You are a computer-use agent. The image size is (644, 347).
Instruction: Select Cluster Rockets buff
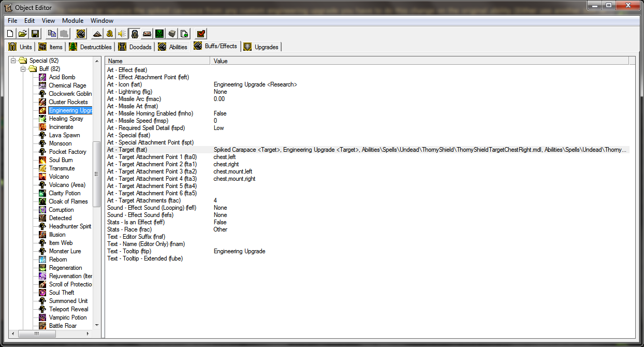(x=68, y=102)
